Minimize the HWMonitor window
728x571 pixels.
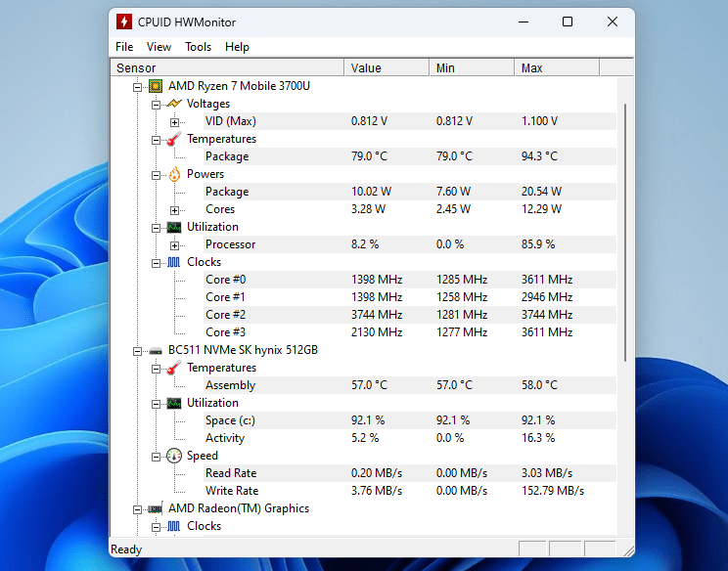click(x=523, y=22)
